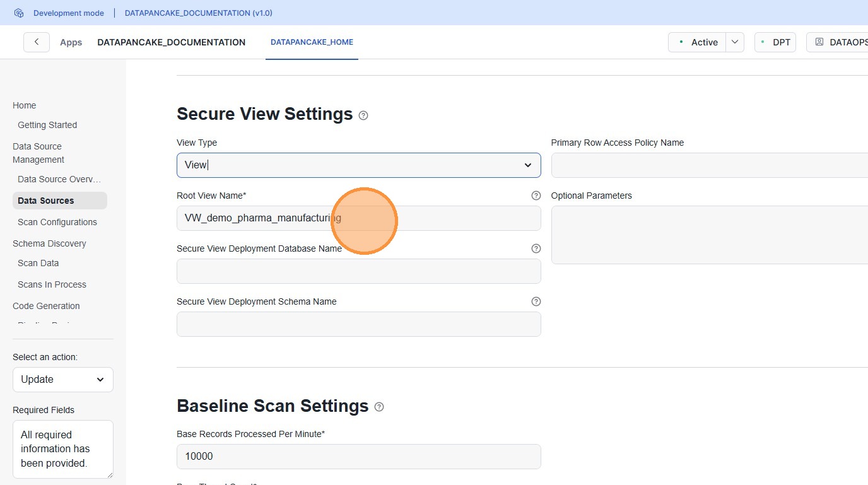Click the help icon beside Baseline Scan Settings
This screenshot has width=868, height=485.
pos(379,407)
